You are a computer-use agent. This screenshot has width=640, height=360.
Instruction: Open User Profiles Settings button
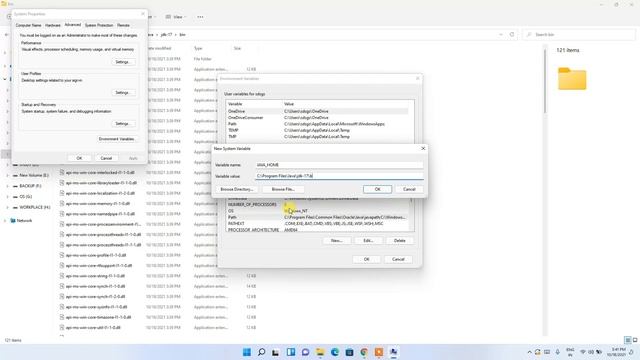coord(122,93)
